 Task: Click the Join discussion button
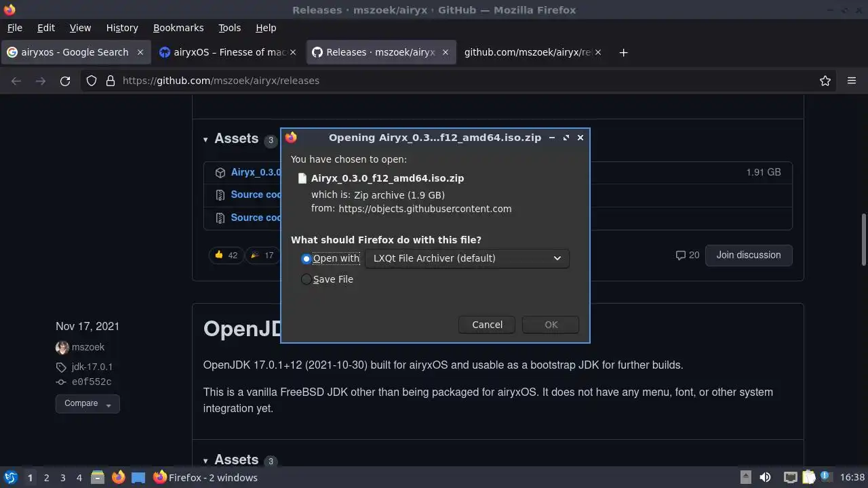[749, 256]
